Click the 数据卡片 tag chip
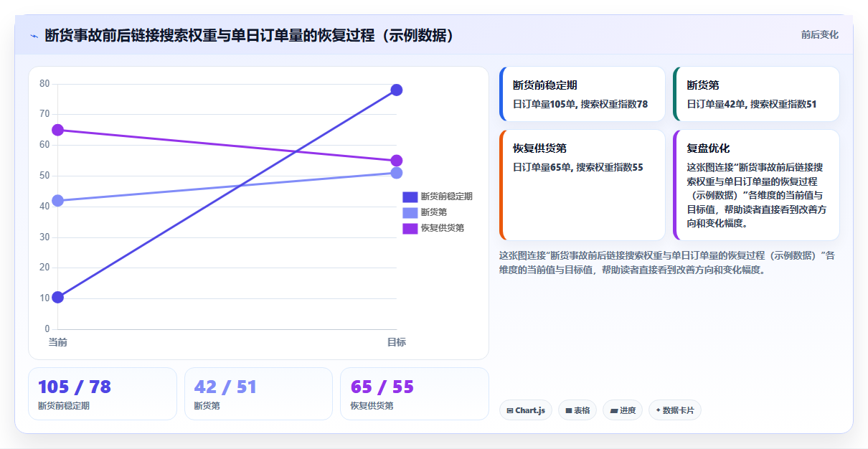Viewport: 868px width, 449px height. (x=674, y=410)
